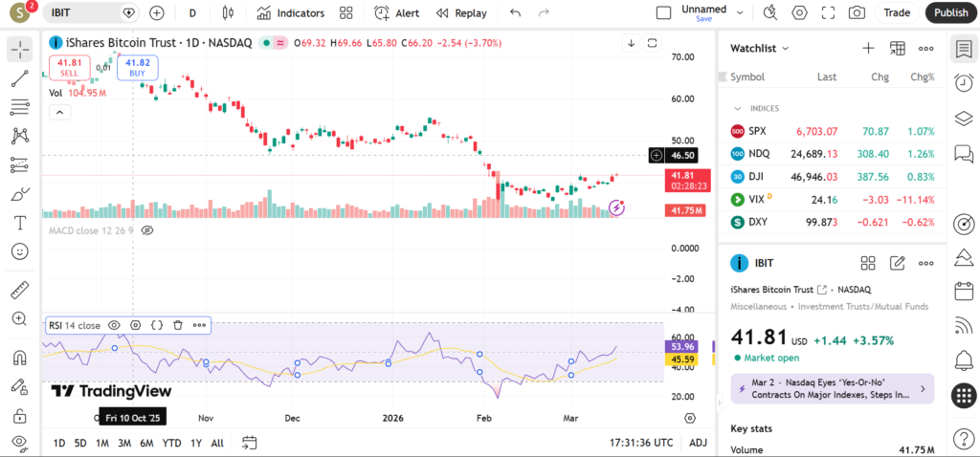Open the emoji stickers tool
The width and height of the screenshot is (980, 457).
click(x=19, y=251)
